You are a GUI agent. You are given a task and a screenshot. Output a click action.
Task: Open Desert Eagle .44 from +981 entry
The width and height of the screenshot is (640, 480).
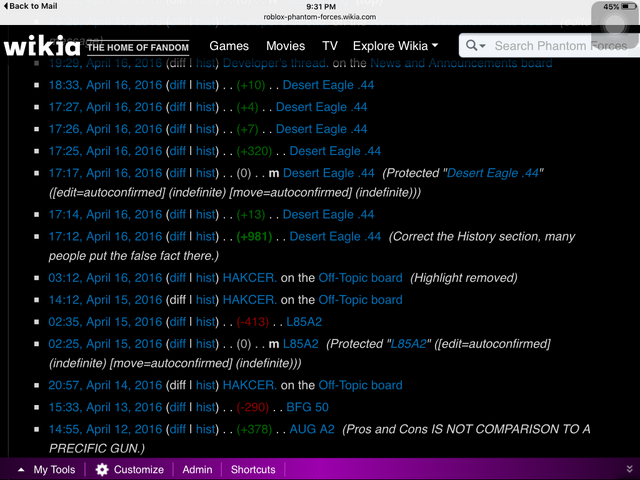tap(335, 236)
